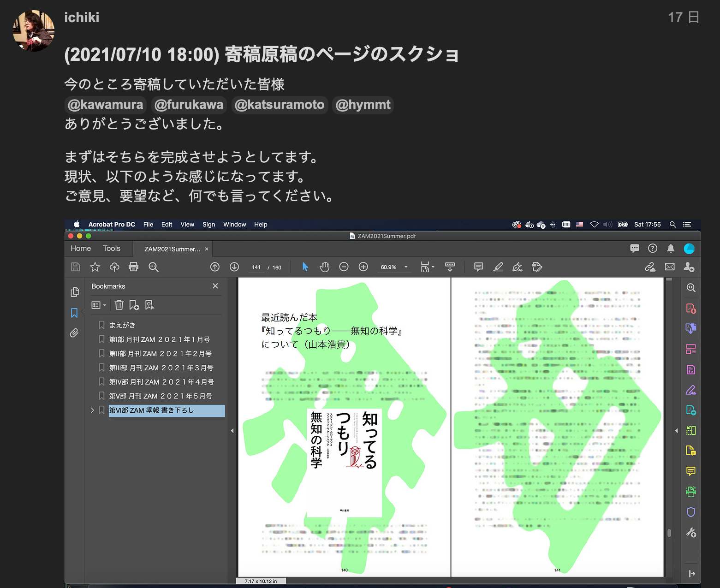Select bookmark 第III部 月刊 ZAM 2021年3月号
This screenshot has width=720, height=588.
(161, 368)
